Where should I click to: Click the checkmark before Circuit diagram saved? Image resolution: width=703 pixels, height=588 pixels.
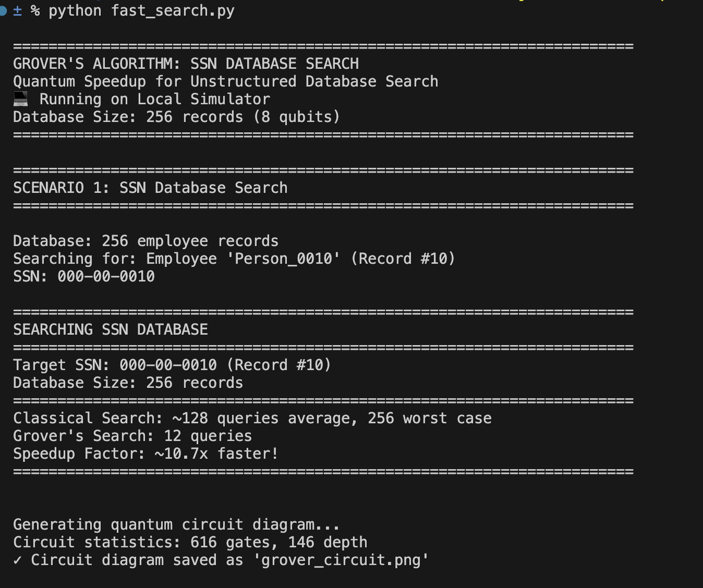18,560
